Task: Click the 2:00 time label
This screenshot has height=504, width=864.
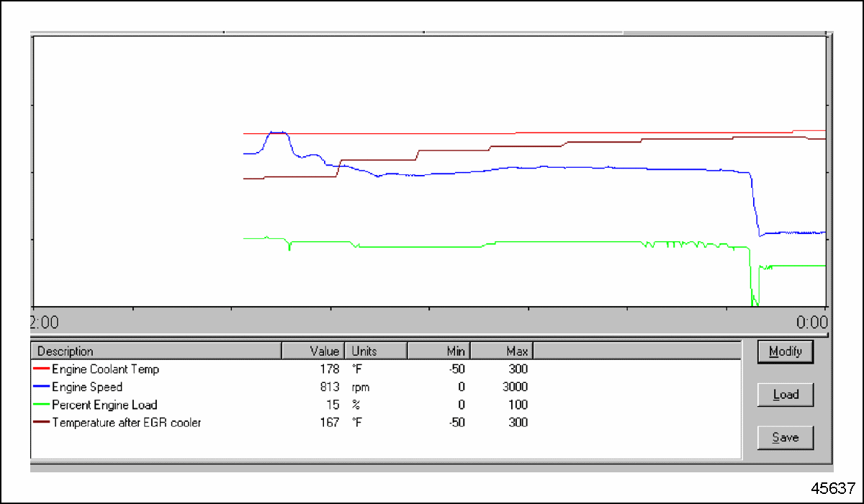Action: [x=43, y=323]
